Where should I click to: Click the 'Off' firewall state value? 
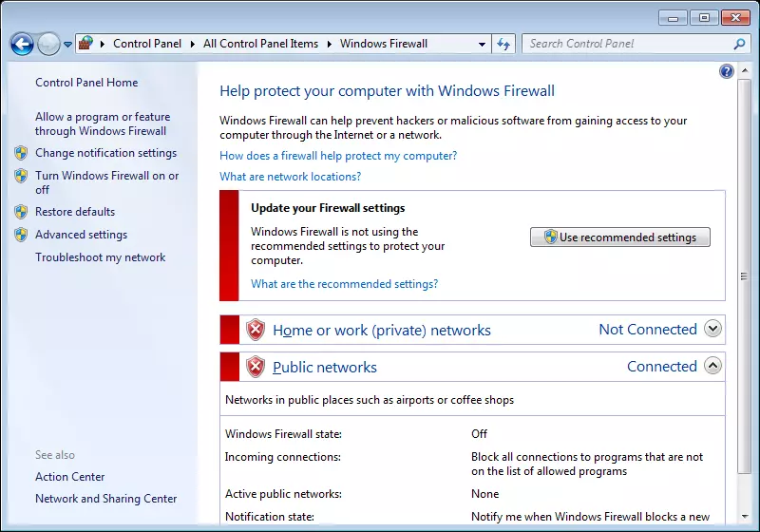480,434
